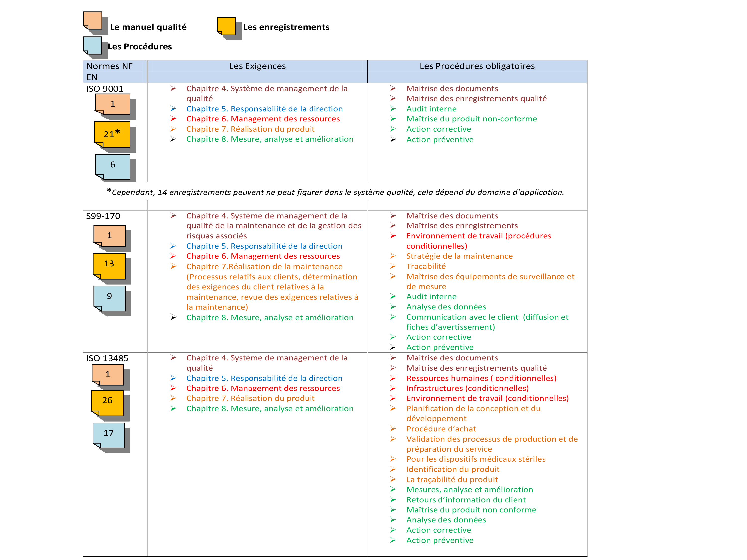
Task: Click 'Maîtrise du produit non conforme' in ISO 13485 row
Action: point(471,510)
